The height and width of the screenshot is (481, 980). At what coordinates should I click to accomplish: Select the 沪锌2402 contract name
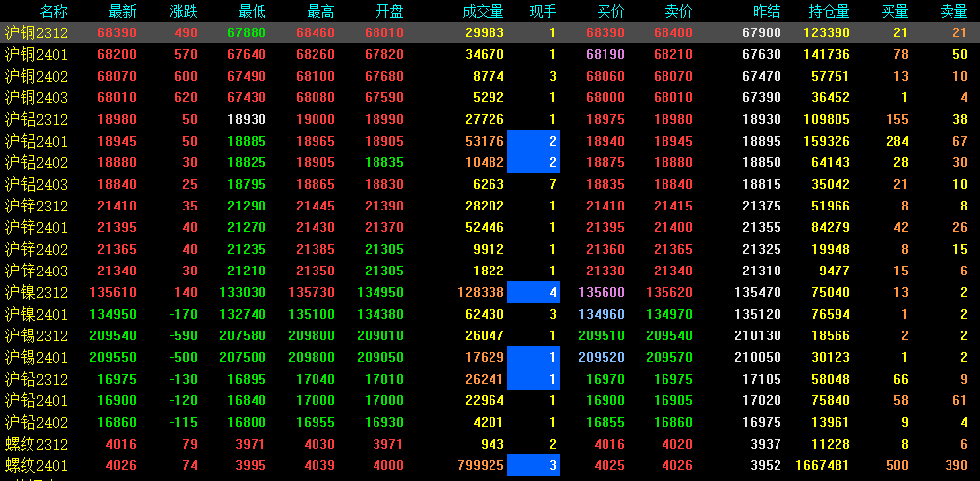click(x=35, y=250)
